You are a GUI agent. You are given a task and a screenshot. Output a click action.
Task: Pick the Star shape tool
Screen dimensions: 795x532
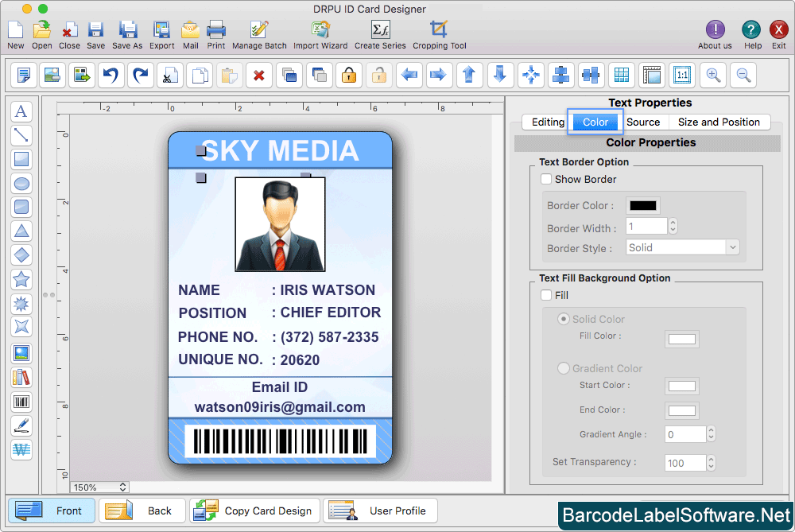pyautogui.click(x=21, y=279)
